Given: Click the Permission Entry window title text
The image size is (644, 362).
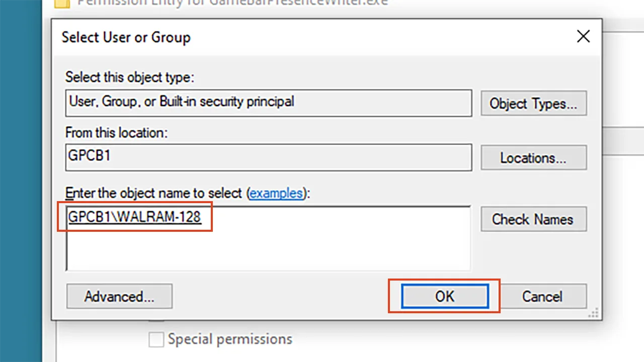Looking at the screenshot, I should coord(233,3).
